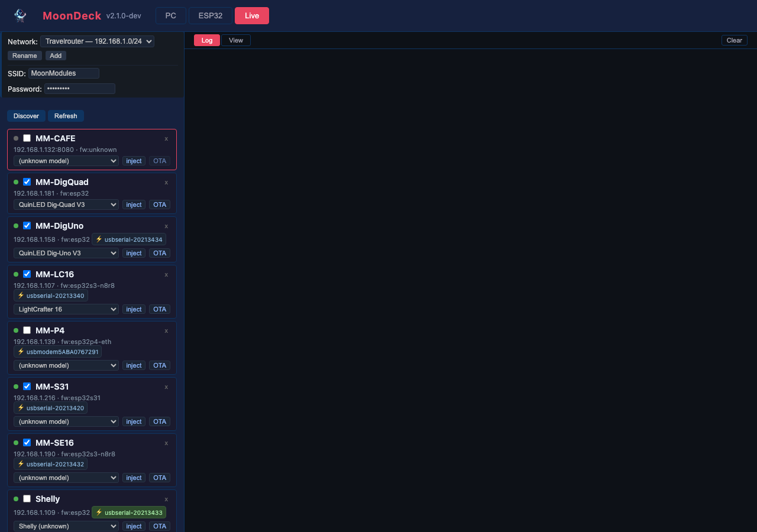The image size is (757, 532).
Task: Edit the SSID field MoonModules
Action: [64, 73]
